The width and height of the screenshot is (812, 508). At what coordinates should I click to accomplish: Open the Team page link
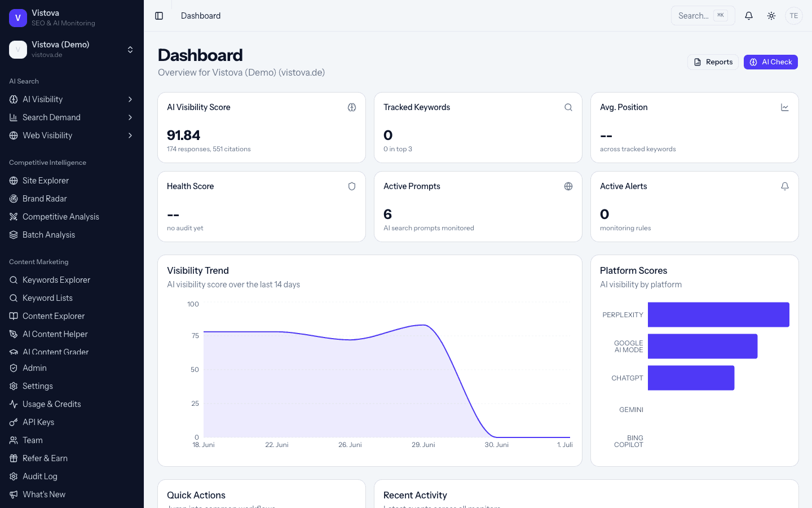click(72, 440)
